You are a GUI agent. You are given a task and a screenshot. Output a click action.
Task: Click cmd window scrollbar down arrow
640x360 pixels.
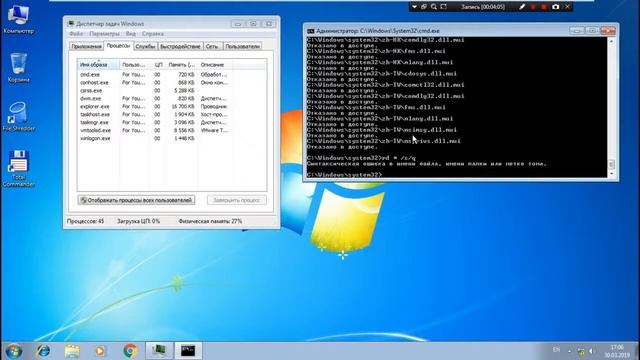pyautogui.click(x=611, y=174)
